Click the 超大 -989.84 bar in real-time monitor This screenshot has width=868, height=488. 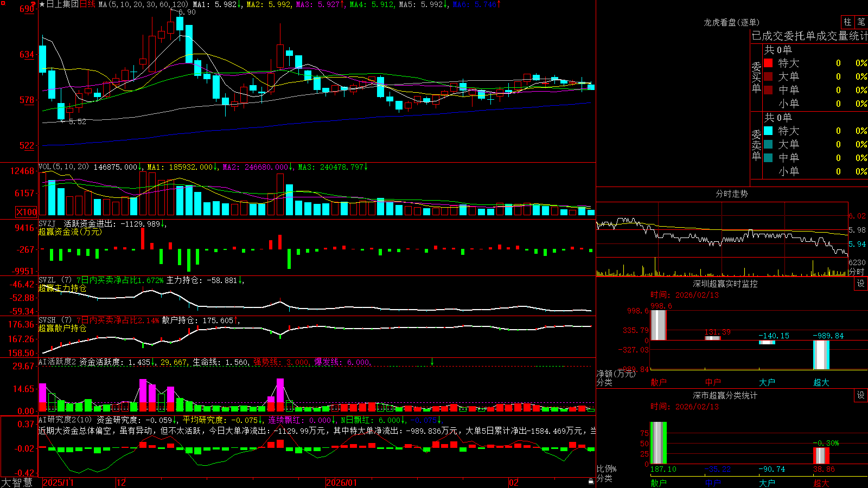click(x=821, y=355)
